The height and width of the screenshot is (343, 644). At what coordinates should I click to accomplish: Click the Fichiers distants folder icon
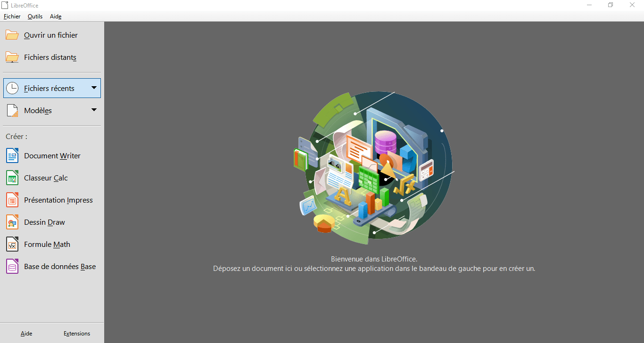click(x=12, y=57)
